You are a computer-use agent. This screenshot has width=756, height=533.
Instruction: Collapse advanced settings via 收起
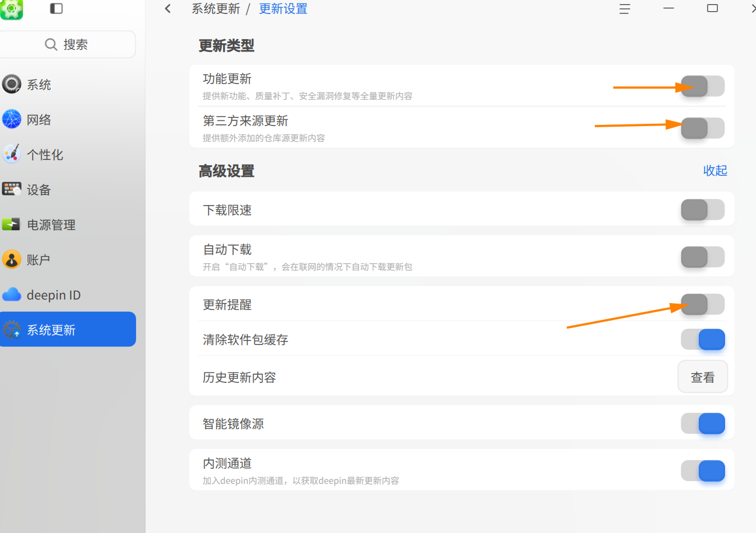coord(715,170)
